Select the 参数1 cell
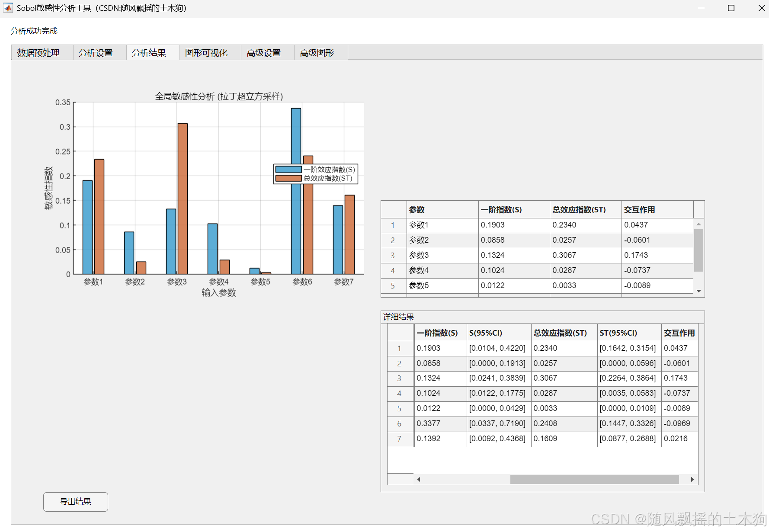The image size is (769, 532). coord(442,225)
